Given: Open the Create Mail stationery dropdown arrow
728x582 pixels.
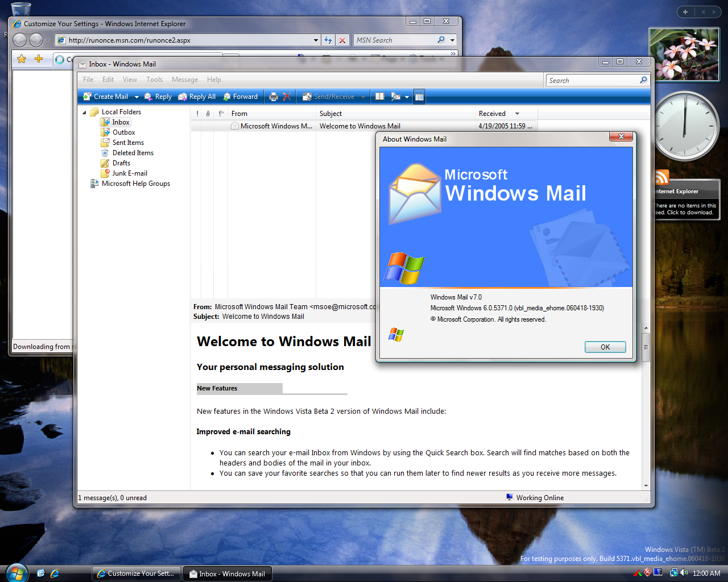Looking at the screenshot, I should [x=136, y=97].
